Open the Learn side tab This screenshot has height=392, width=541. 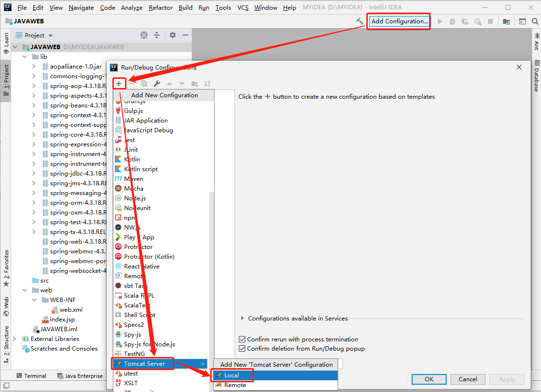tap(6, 43)
